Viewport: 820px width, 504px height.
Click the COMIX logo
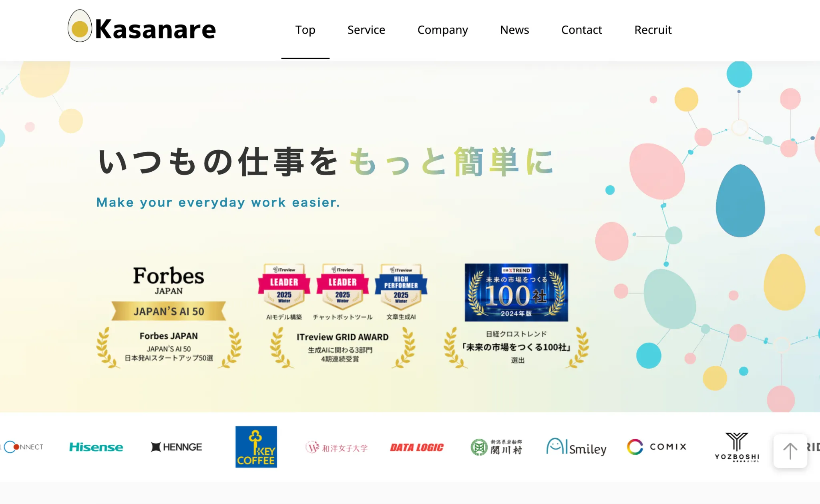[x=657, y=447]
